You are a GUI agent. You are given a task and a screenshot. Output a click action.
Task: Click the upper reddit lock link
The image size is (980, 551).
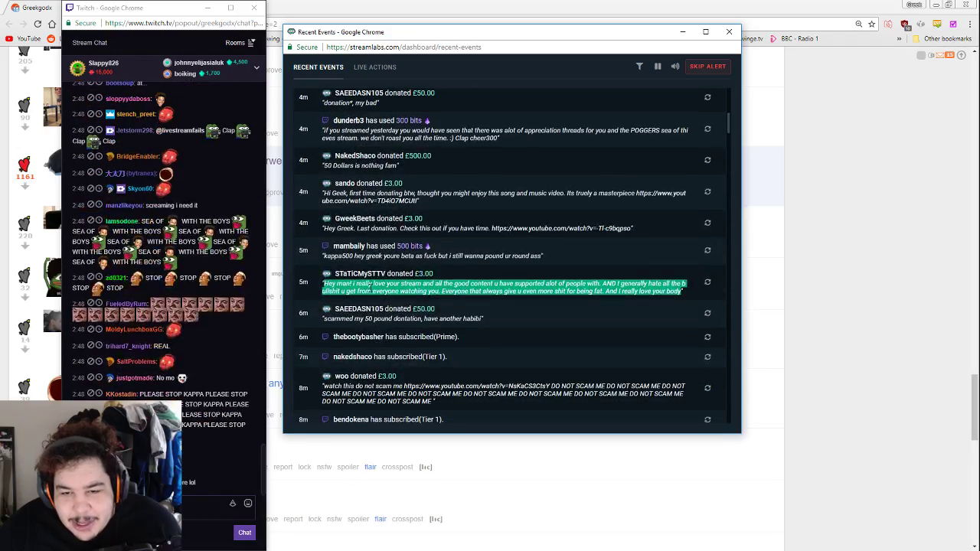click(305, 467)
